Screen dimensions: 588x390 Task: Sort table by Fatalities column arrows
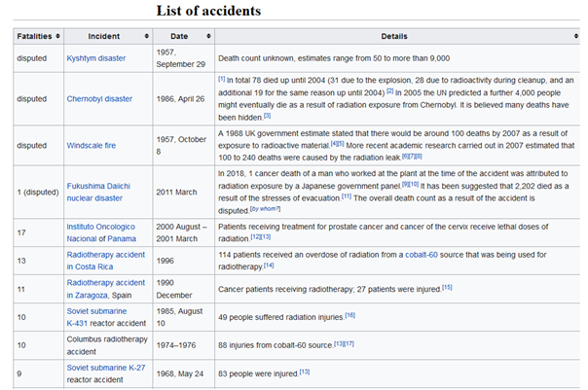(60, 36)
